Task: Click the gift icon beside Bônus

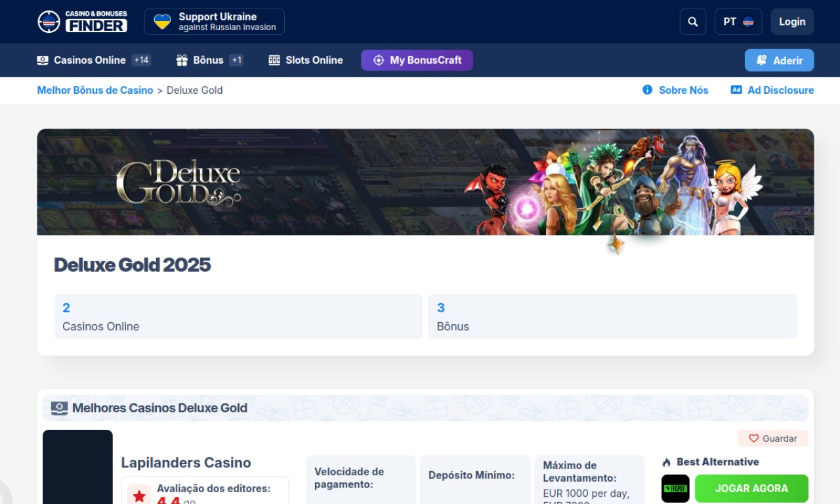Action: pos(182,60)
